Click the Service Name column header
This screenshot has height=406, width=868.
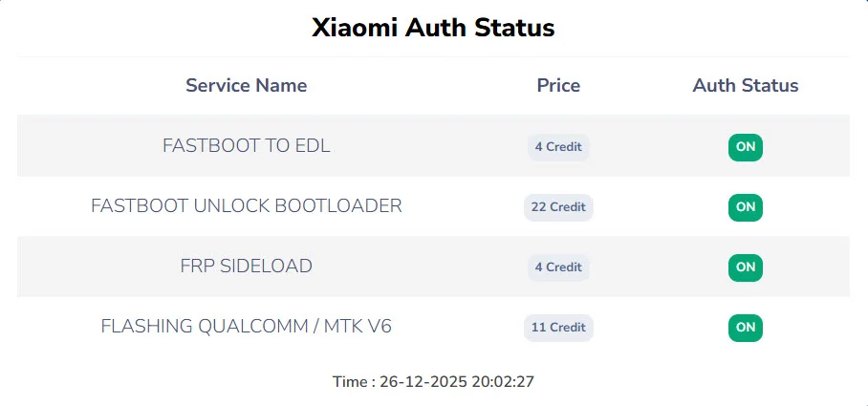point(246,85)
